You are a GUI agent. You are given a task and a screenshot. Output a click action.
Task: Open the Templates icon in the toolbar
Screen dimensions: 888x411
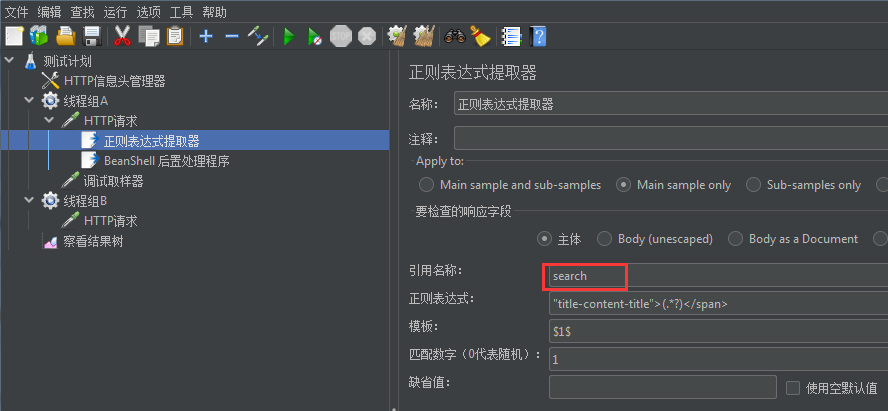tap(40, 37)
